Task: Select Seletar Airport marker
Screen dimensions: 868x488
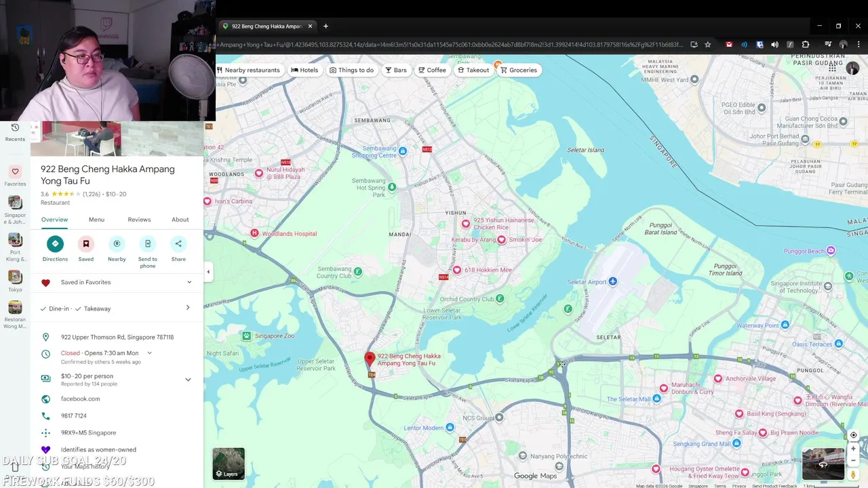Action: tap(612, 281)
